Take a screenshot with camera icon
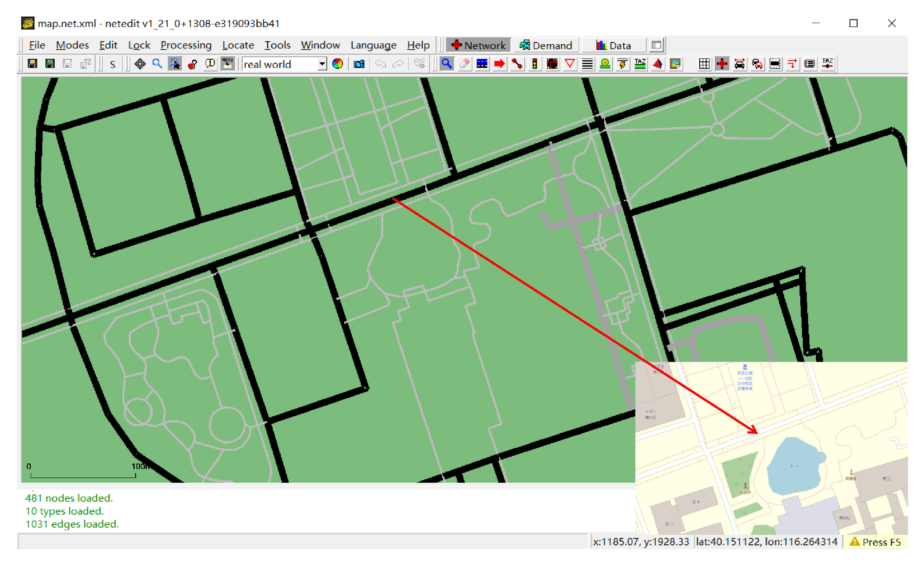Image resolution: width=924 pixels, height=568 pixels. [359, 64]
